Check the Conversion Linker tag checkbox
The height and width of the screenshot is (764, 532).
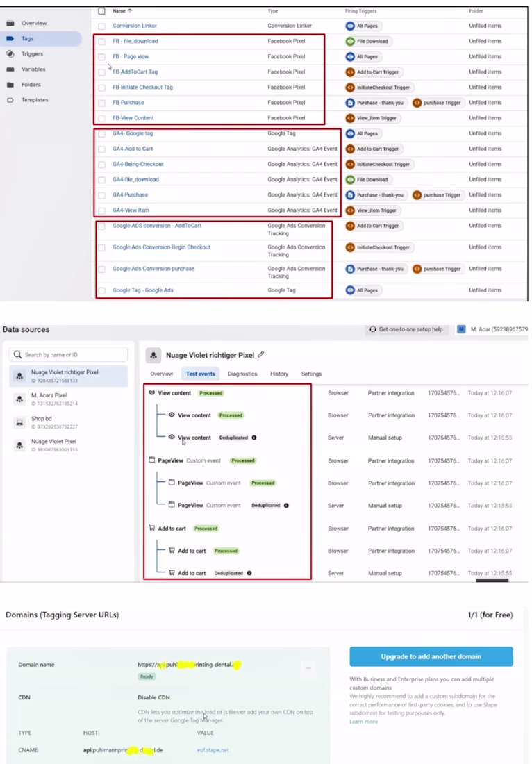click(x=102, y=26)
